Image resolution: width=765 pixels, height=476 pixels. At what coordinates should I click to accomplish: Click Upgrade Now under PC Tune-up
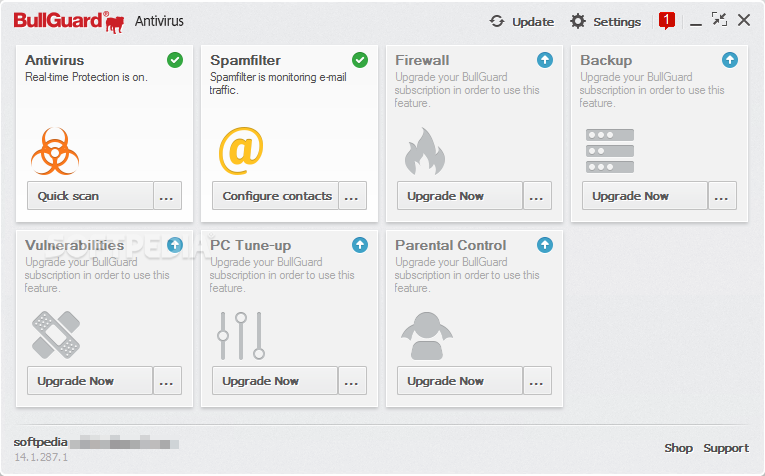click(x=275, y=380)
